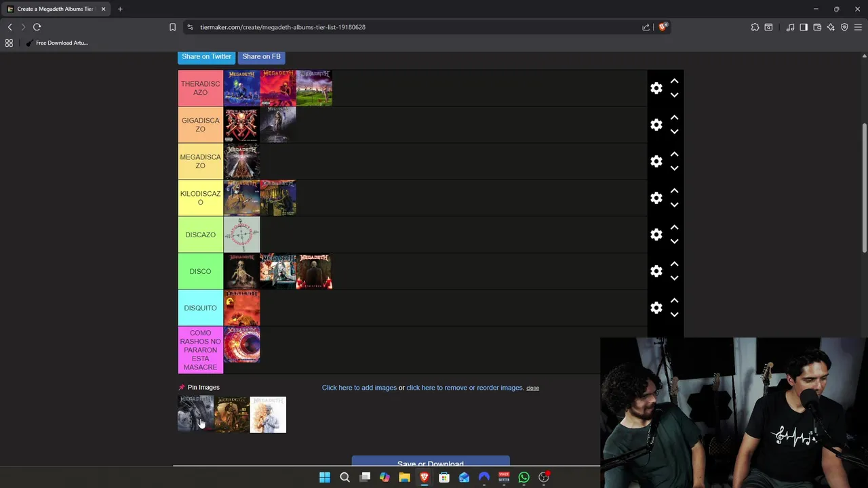Open settings gear for GIGADISCAZO tier
The height and width of the screenshot is (488, 868).
656,125
